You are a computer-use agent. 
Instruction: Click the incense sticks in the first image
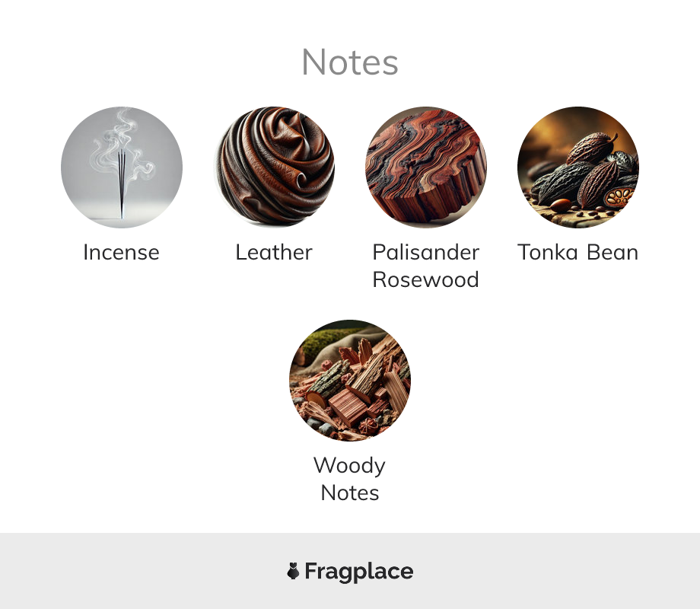[x=122, y=183]
